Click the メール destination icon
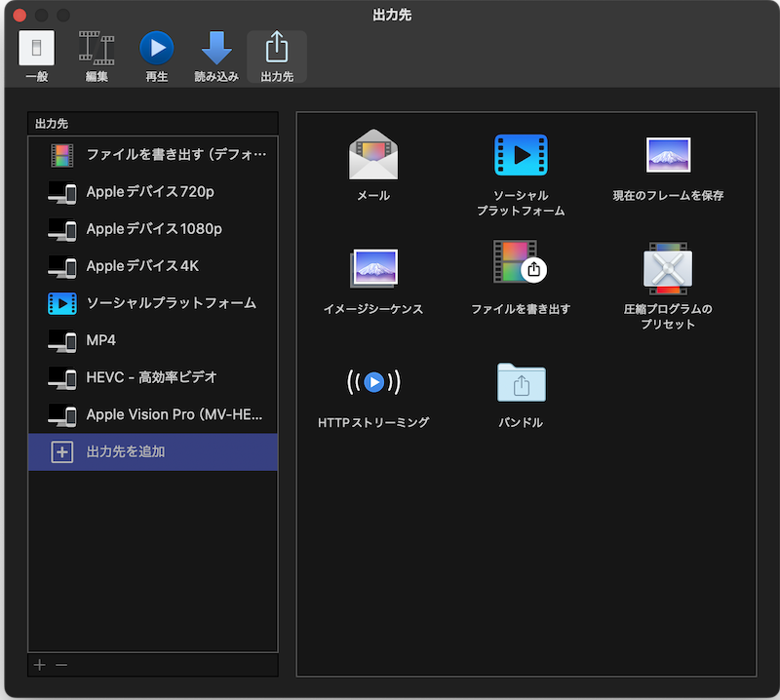The image size is (780, 700). pyautogui.click(x=373, y=155)
